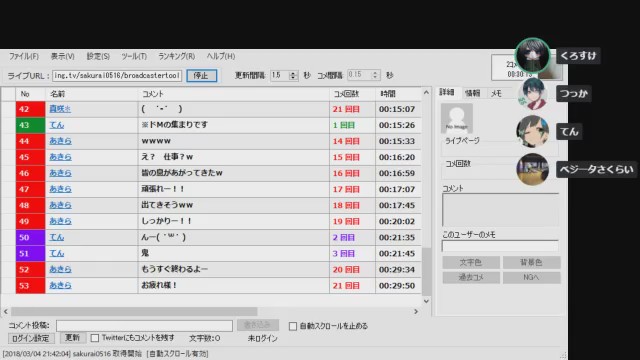Click timestamp 00:29:50

[x=397, y=285]
